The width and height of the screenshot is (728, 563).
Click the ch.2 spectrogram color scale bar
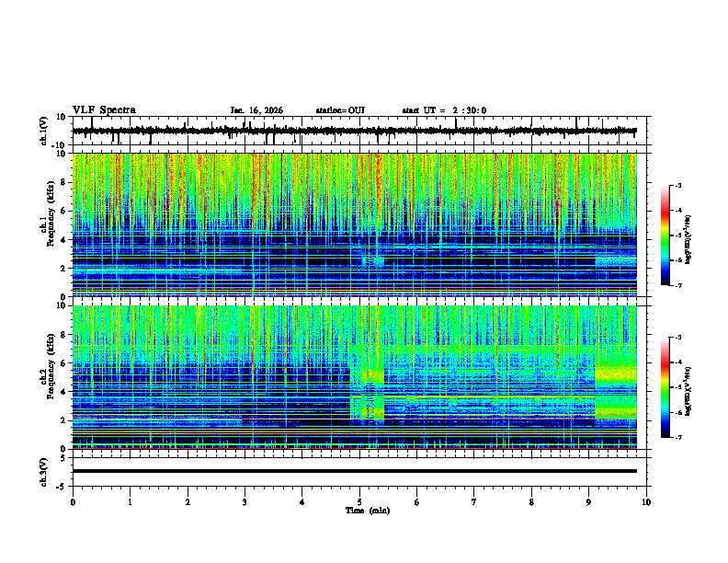[x=665, y=387]
